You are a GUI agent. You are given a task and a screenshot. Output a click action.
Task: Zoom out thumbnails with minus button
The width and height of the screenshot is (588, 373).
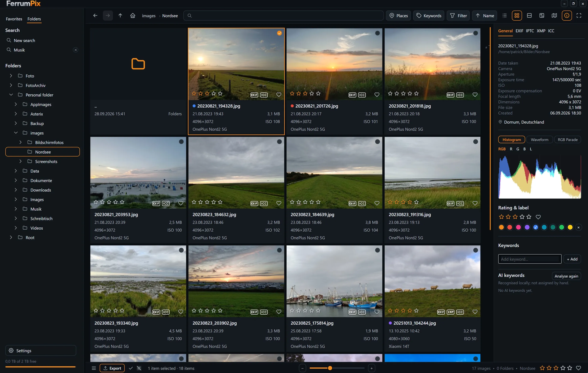(x=302, y=368)
